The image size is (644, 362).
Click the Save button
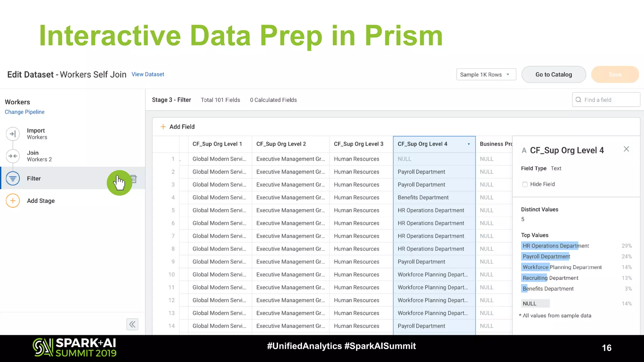click(615, 74)
